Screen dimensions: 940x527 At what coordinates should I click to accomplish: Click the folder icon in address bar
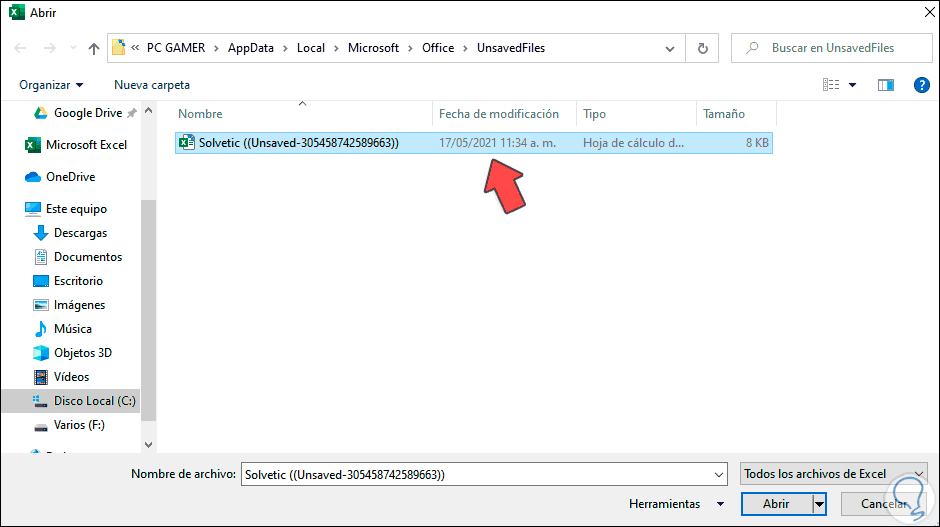[x=119, y=47]
